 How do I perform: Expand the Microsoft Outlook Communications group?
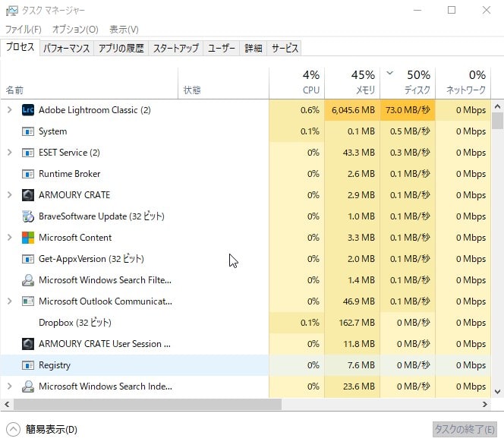[x=10, y=301]
